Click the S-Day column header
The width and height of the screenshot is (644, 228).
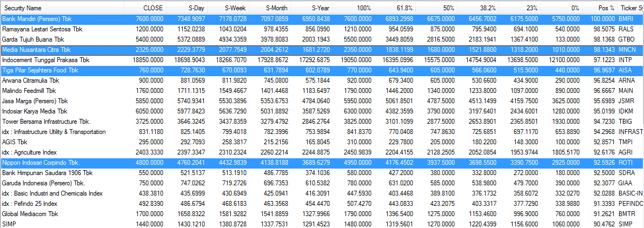(x=187, y=8)
